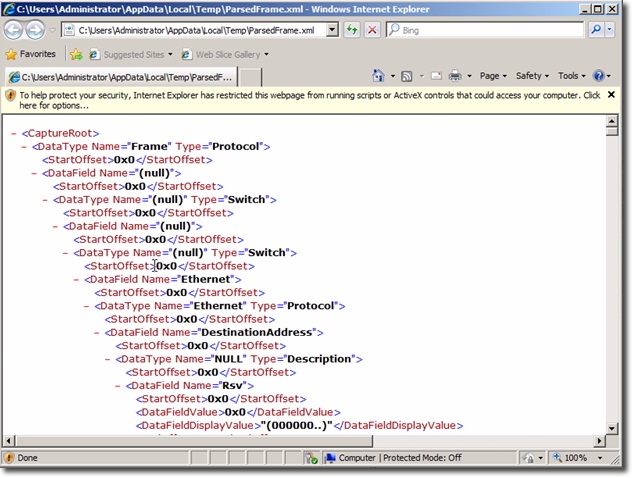Screen dimensions: 633x478
Task: Click the horizontal scrollbar thumb
Action: (x=193, y=441)
